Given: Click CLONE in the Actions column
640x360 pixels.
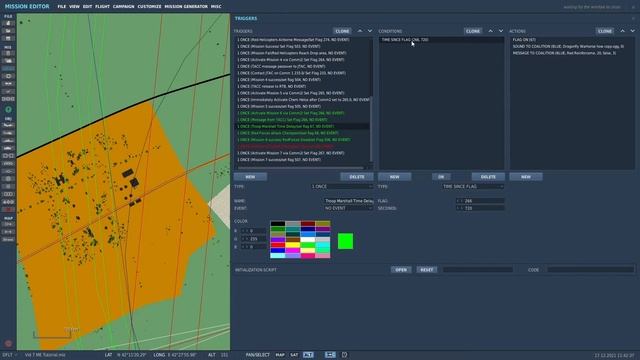Looking at the screenshot, I should (x=605, y=31).
